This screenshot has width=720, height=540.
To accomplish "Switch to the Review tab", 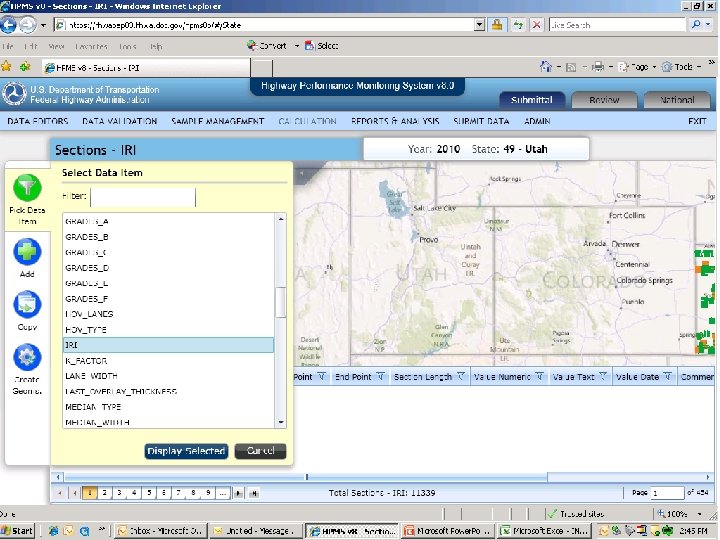I will [604, 100].
